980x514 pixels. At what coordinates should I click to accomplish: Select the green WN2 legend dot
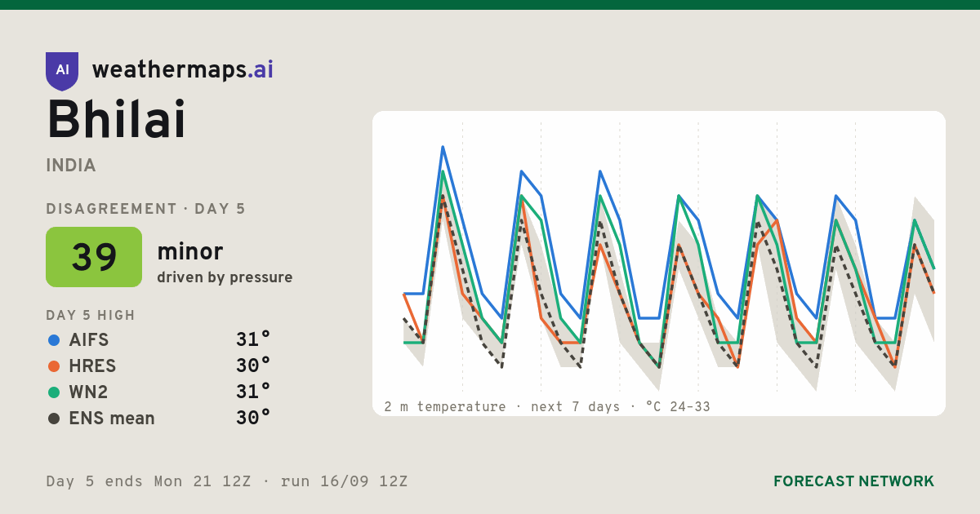(x=54, y=392)
